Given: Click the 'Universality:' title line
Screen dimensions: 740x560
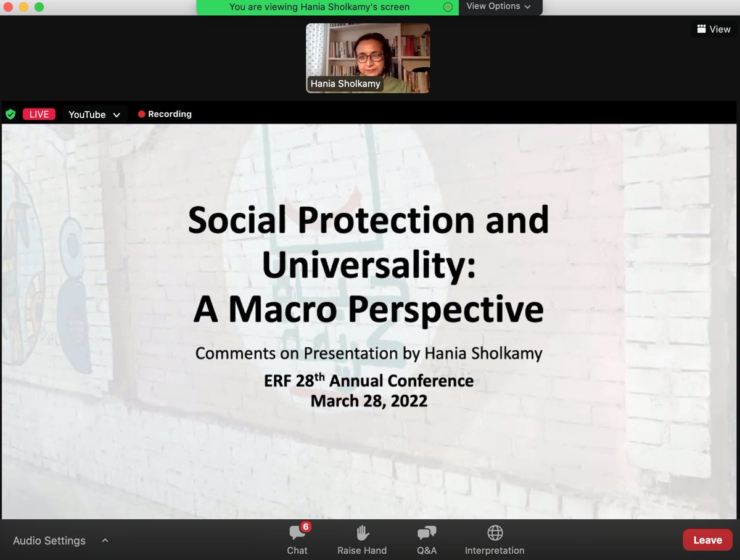Looking at the screenshot, I should pos(369,265).
